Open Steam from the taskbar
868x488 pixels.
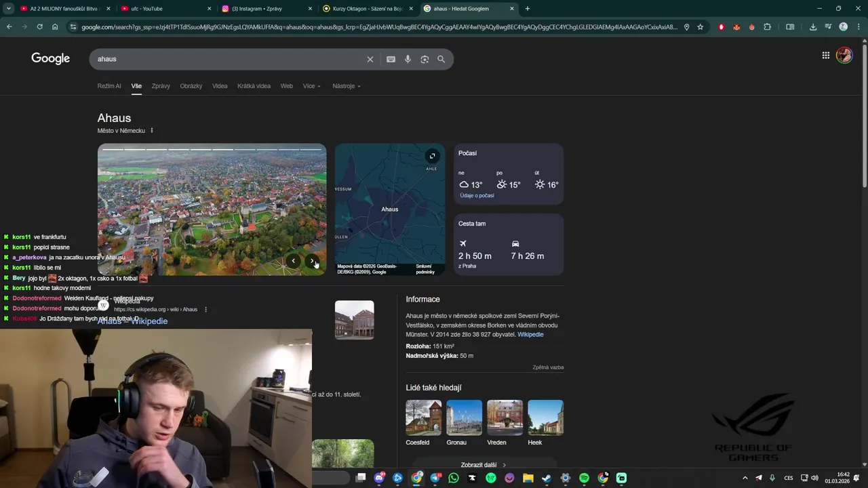pos(547,478)
